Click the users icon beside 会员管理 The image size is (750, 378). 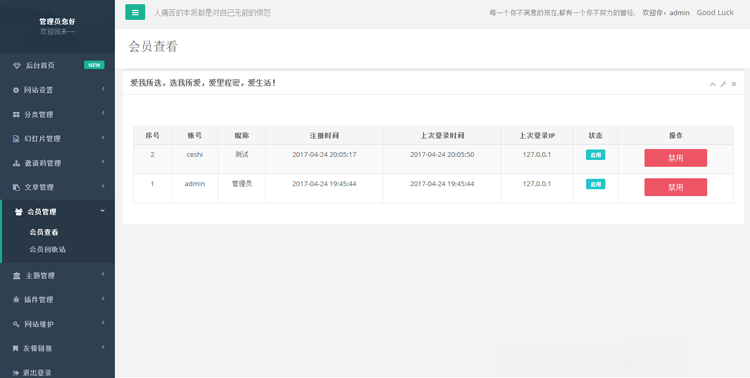(19, 212)
